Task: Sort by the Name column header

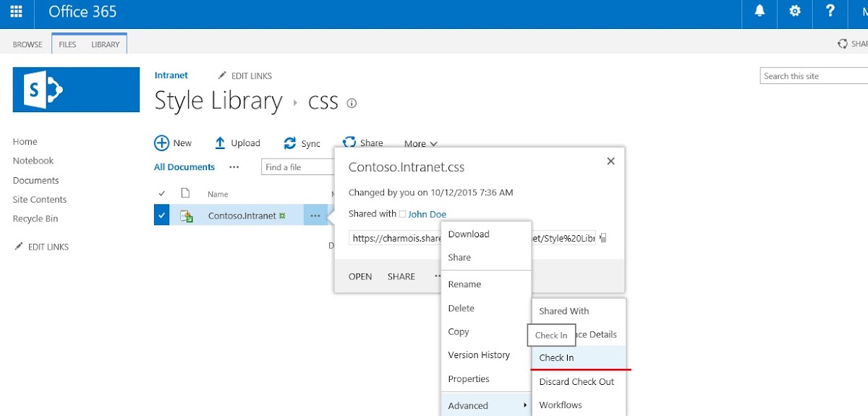Action: (218, 194)
